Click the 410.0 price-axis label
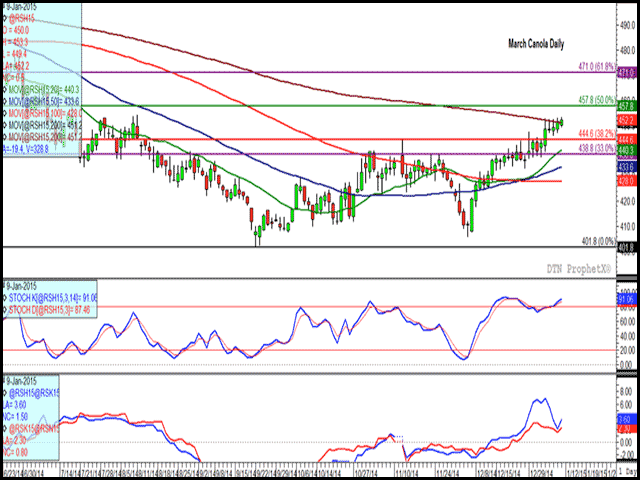 628,225
